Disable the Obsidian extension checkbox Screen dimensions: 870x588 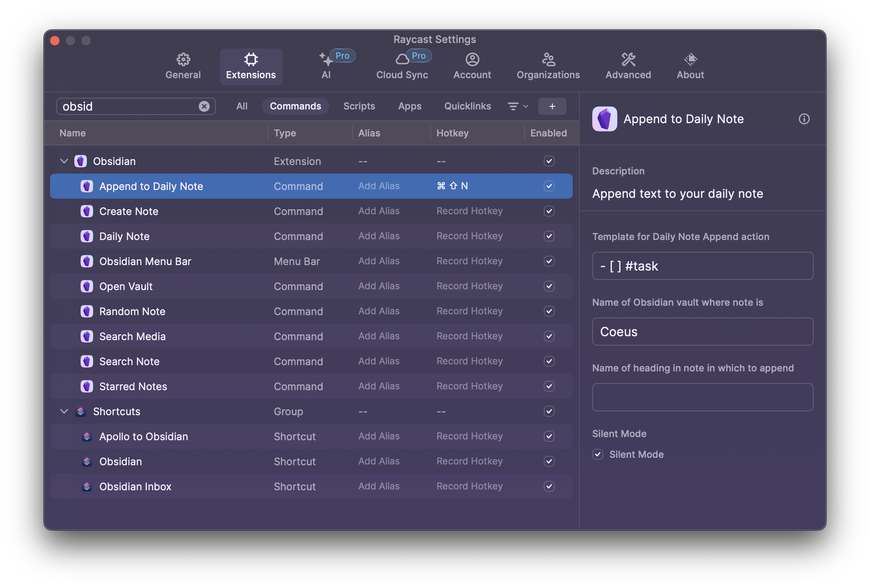pos(549,161)
